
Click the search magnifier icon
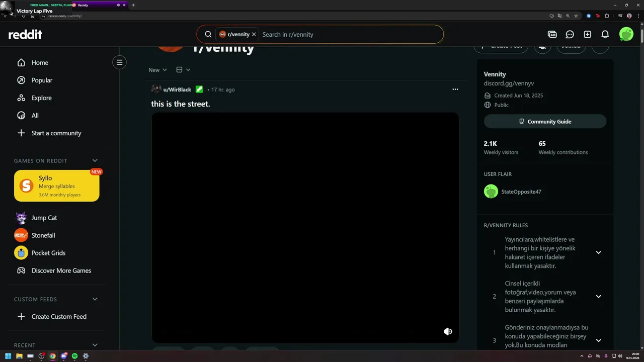208,35
